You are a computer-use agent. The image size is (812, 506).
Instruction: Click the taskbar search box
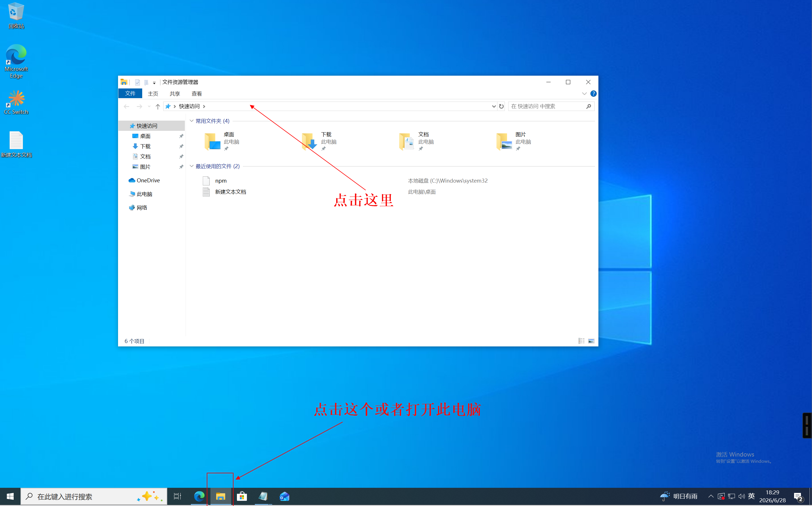coord(94,497)
